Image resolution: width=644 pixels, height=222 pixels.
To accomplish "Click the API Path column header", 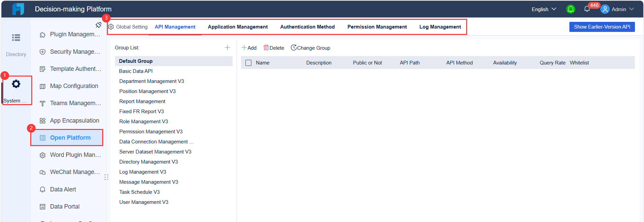I will (409, 63).
